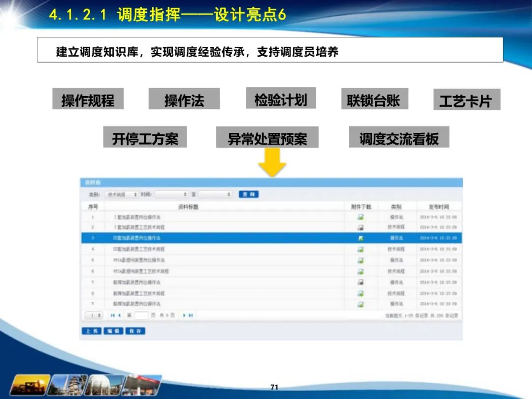
Task: Select row VPSA氢提纯装置工艺技术规程
Action: point(271,271)
